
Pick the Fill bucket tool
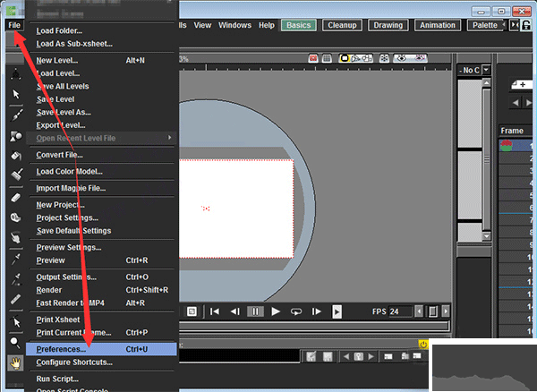(15, 157)
